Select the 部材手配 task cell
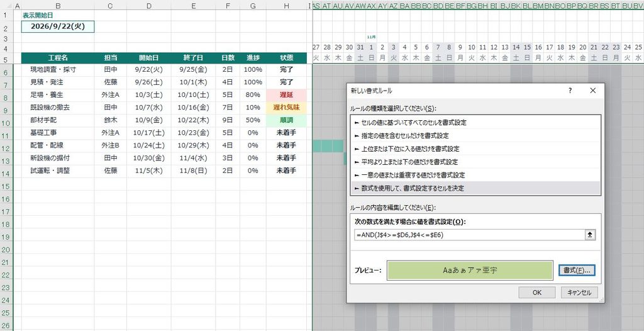 [58, 120]
